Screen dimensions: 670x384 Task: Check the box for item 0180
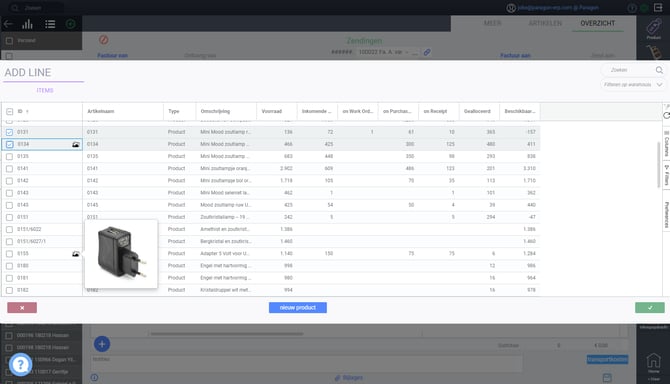click(9, 266)
